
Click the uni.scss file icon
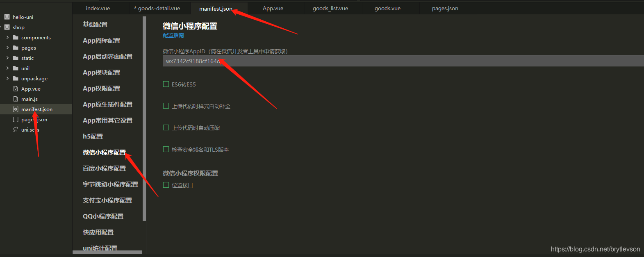click(x=16, y=130)
